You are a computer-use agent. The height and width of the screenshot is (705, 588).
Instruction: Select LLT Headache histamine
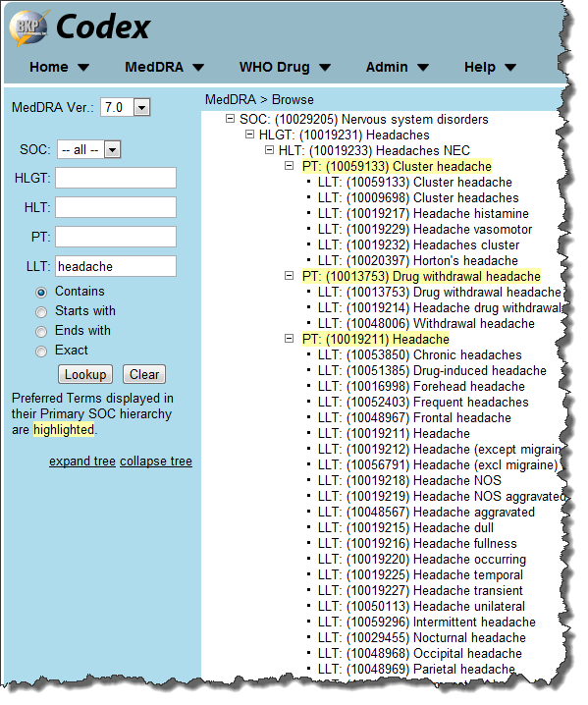pyautogui.click(x=423, y=214)
